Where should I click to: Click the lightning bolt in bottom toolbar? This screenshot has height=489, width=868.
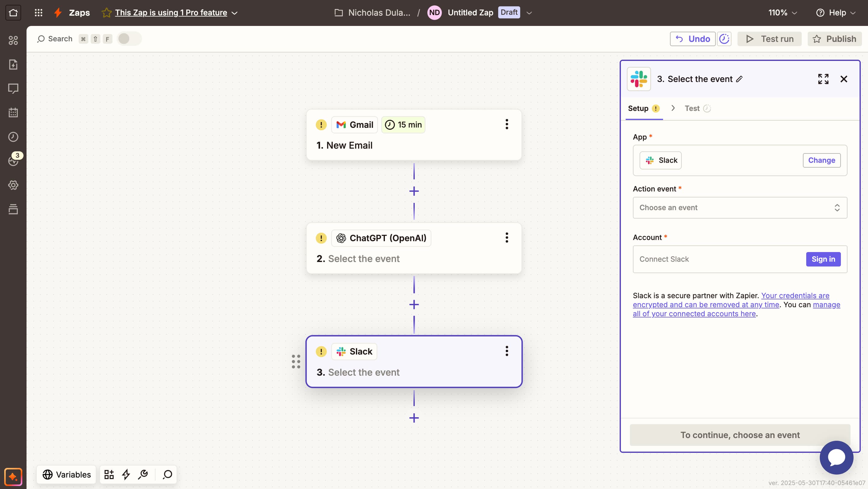[126, 475]
